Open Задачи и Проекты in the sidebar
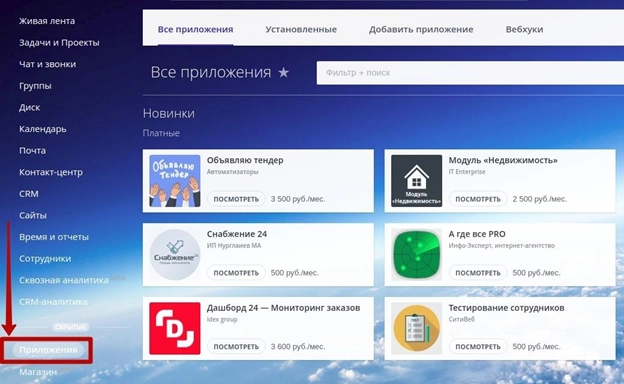The height and width of the screenshot is (384, 624). [59, 43]
